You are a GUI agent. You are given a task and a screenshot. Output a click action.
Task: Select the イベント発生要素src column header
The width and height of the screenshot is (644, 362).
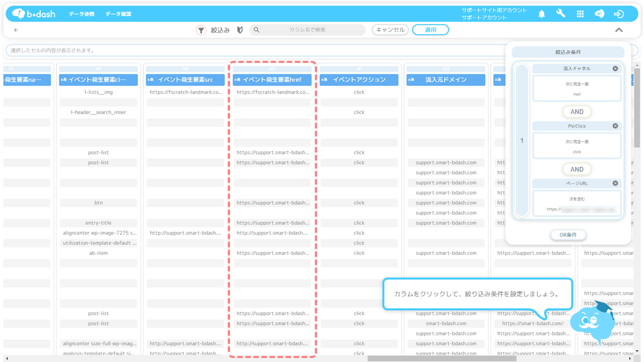click(185, 79)
